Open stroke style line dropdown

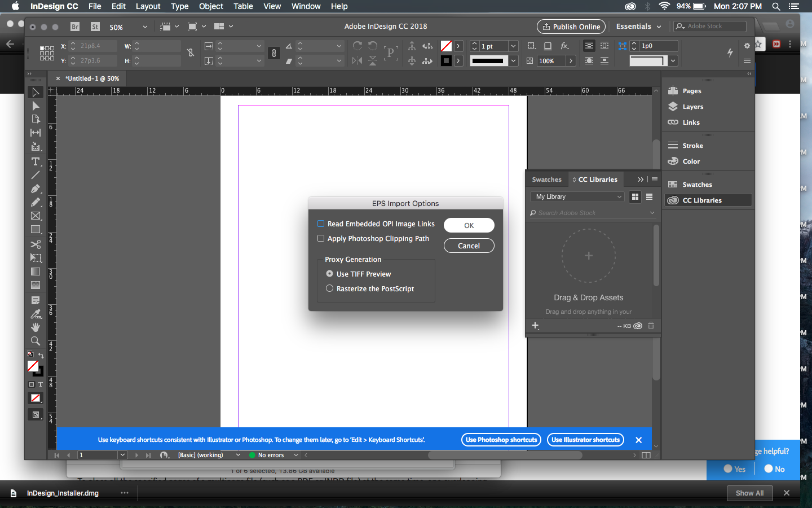tap(514, 60)
